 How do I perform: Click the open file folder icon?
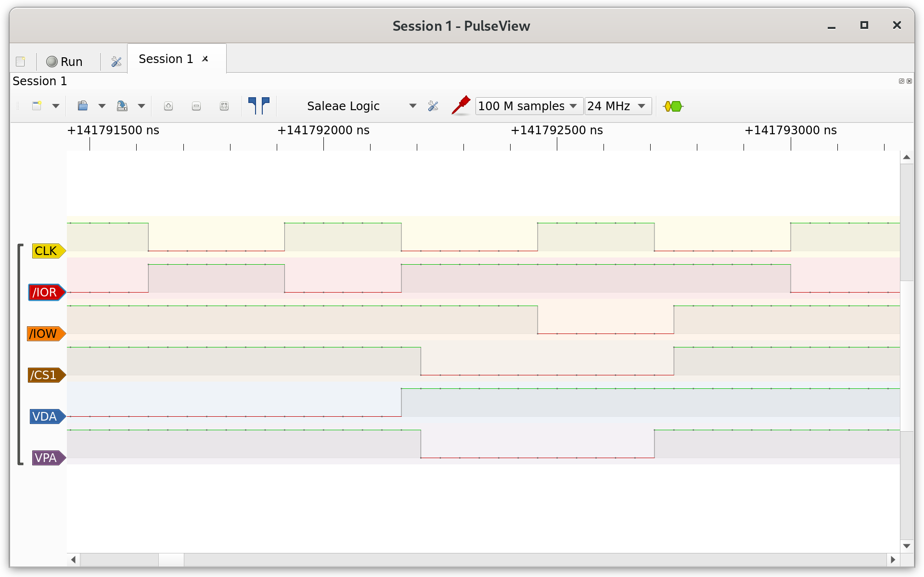(x=83, y=106)
